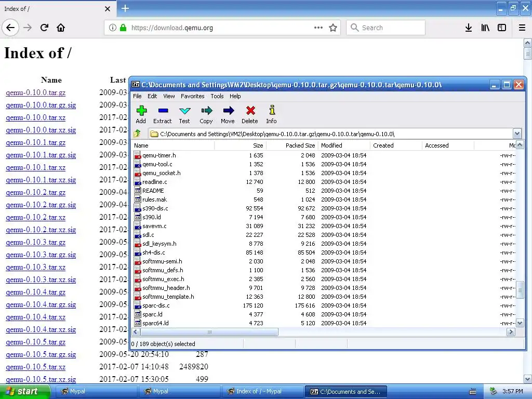The width and height of the screenshot is (532, 399).
Task: Click the 7-Zip horizontal scrollbar thumb
Action: [x=209, y=332]
